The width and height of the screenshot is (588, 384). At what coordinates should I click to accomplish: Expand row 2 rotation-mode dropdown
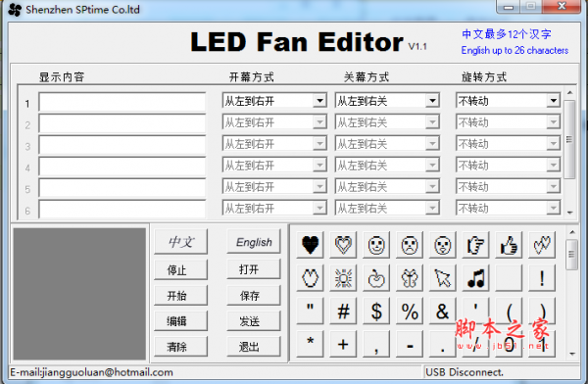[x=508, y=122]
